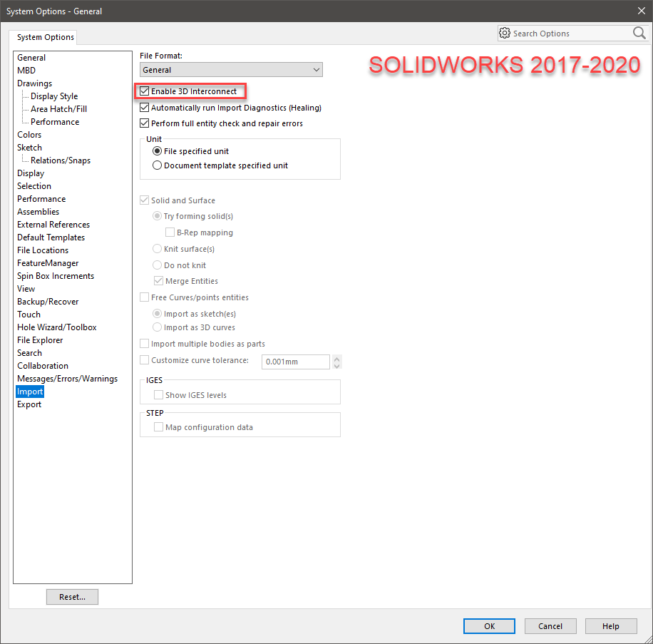The image size is (653, 644).
Task: Close the System Options dialog
Action: pyautogui.click(x=642, y=11)
